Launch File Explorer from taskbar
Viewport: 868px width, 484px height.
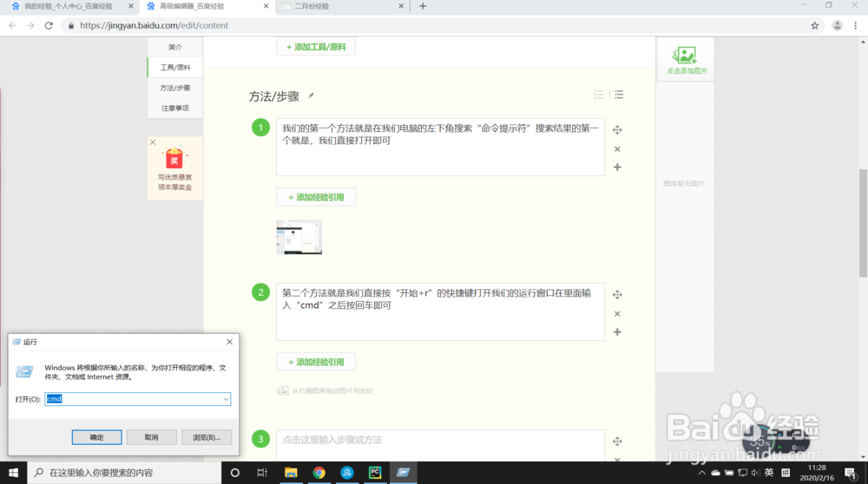(291, 473)
